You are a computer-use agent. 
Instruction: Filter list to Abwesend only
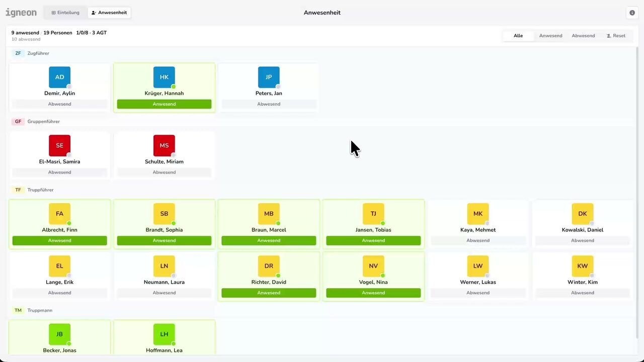(583, 36)
